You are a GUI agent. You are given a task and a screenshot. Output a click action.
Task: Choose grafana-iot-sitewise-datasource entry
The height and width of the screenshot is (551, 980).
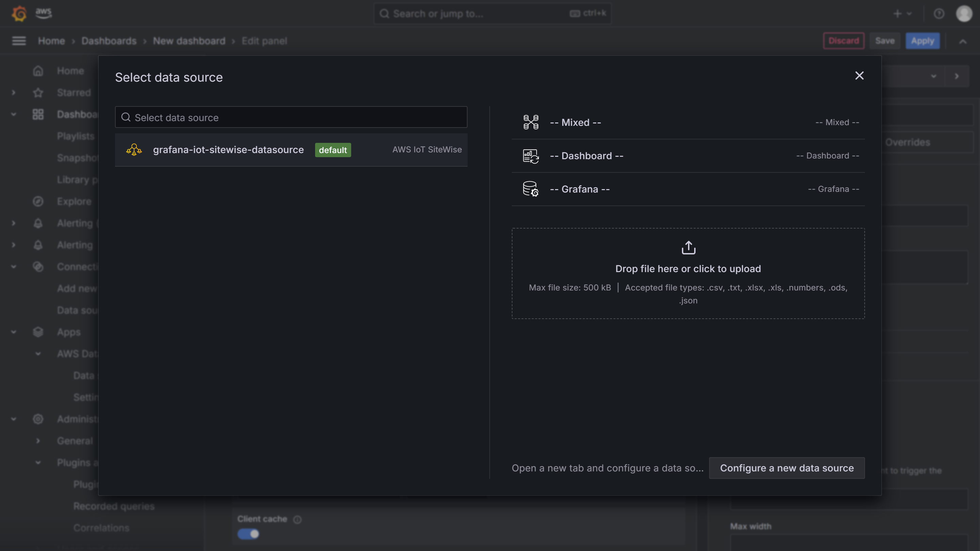[291, 150]
